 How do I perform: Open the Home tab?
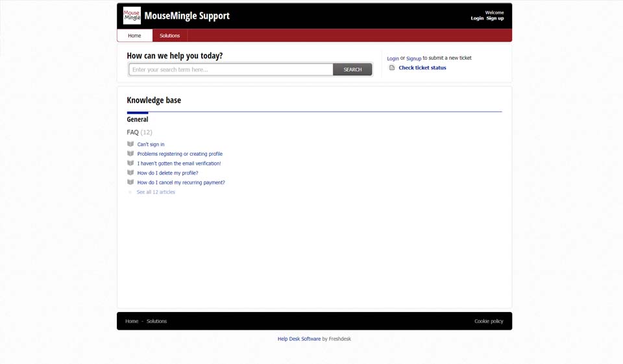point(134,36)
